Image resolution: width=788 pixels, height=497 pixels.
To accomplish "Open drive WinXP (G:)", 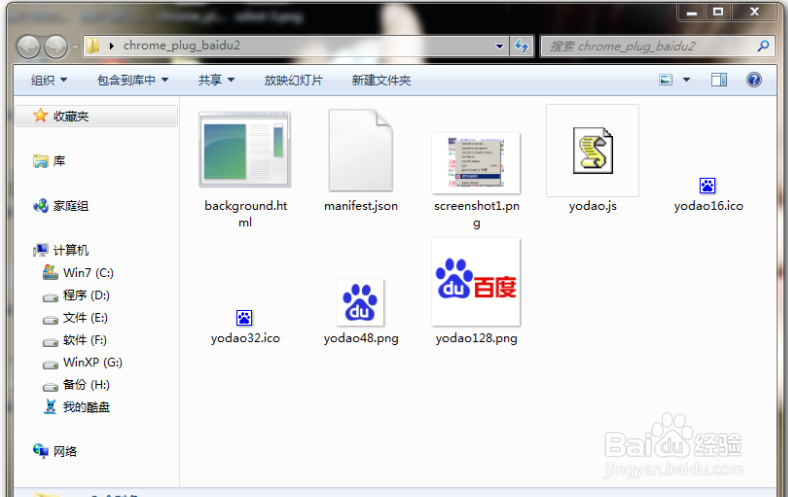I will click(92, 362).
